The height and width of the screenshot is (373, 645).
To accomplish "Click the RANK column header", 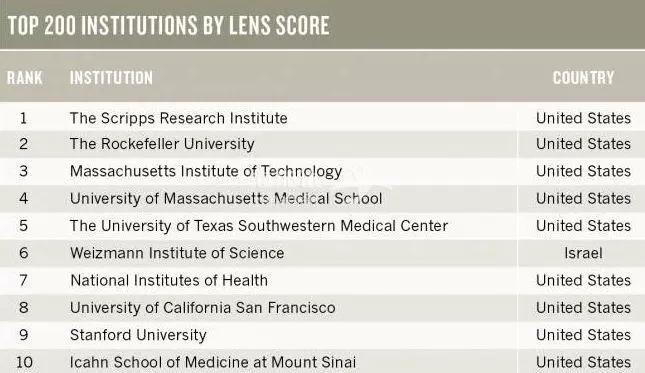I will tap(25, 78).
